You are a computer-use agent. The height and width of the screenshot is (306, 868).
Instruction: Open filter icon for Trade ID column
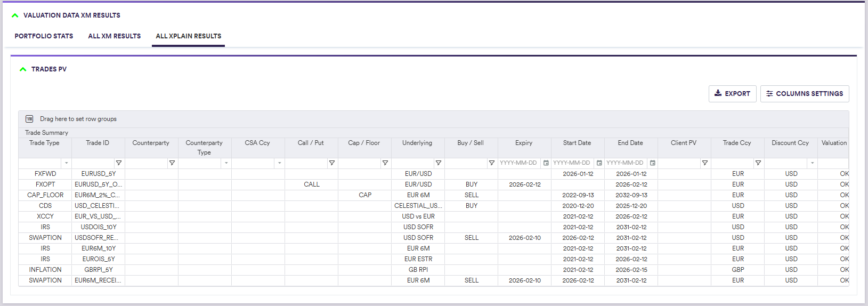[x=119, y=163]
